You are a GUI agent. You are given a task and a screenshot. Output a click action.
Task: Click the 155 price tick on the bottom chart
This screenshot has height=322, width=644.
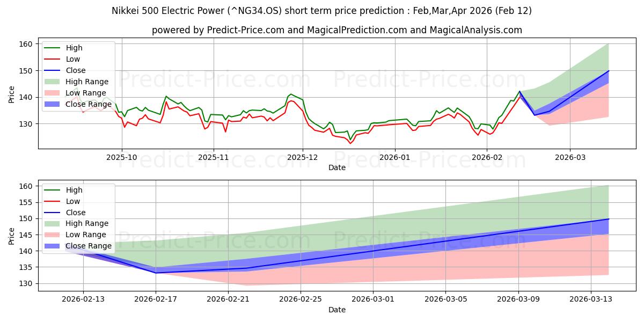(27, 202)
